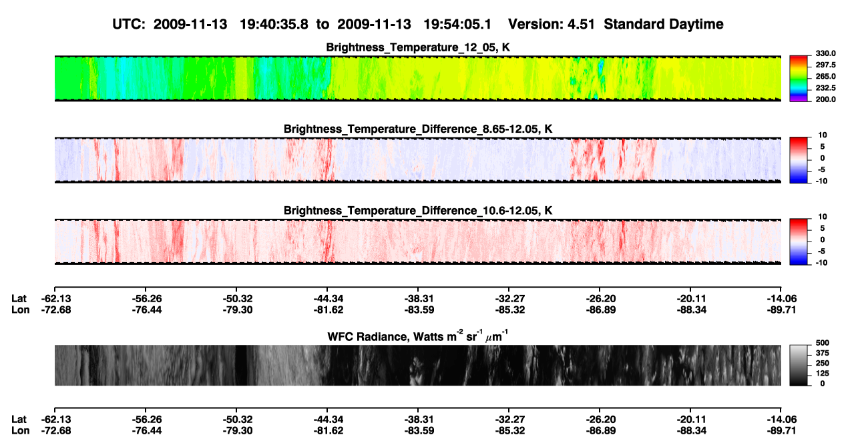The height and width of the screenshot is (445, 868).
Task: Click latitude "-44.34" on the axis above WFC panel
Action: [x=327, y=298]
